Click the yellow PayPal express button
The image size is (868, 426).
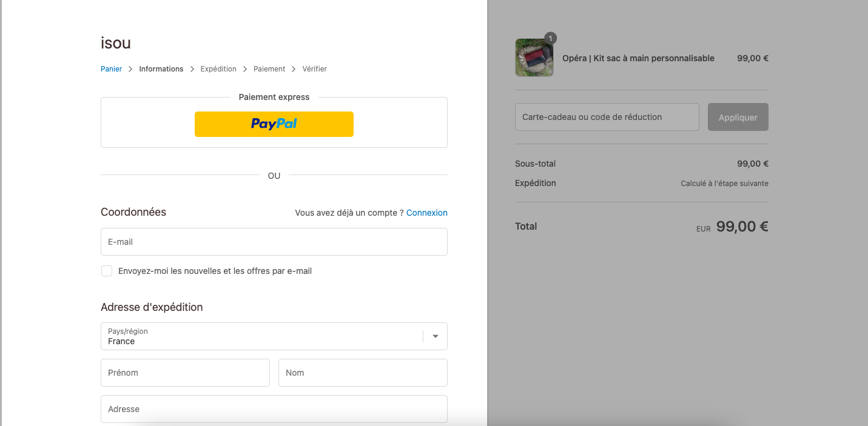pyautogui.click(x=274, y=124)
